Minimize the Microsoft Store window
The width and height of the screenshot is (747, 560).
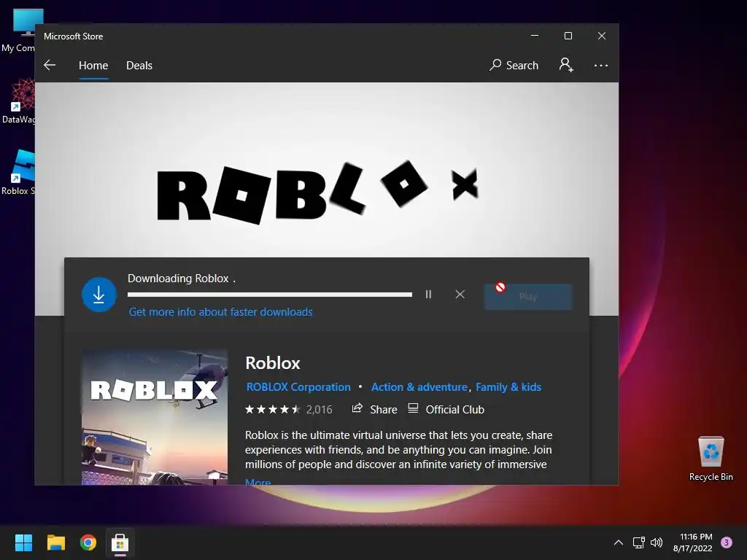click(535, 36)
